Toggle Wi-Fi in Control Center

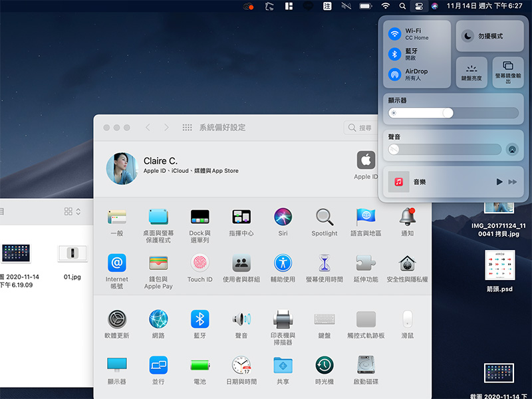(x=395, y=34)
